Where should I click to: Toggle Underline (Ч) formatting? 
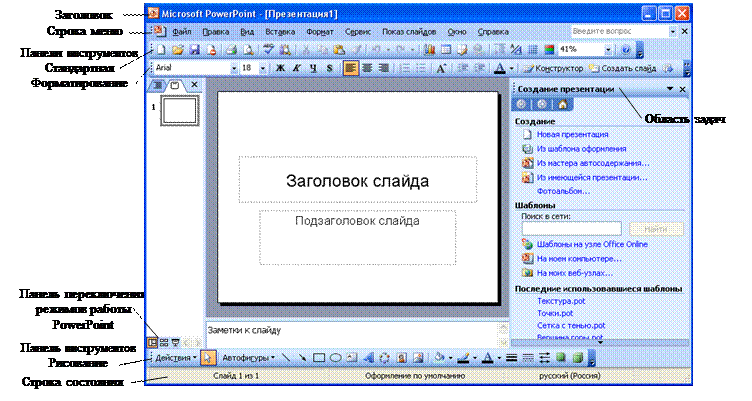313,68
